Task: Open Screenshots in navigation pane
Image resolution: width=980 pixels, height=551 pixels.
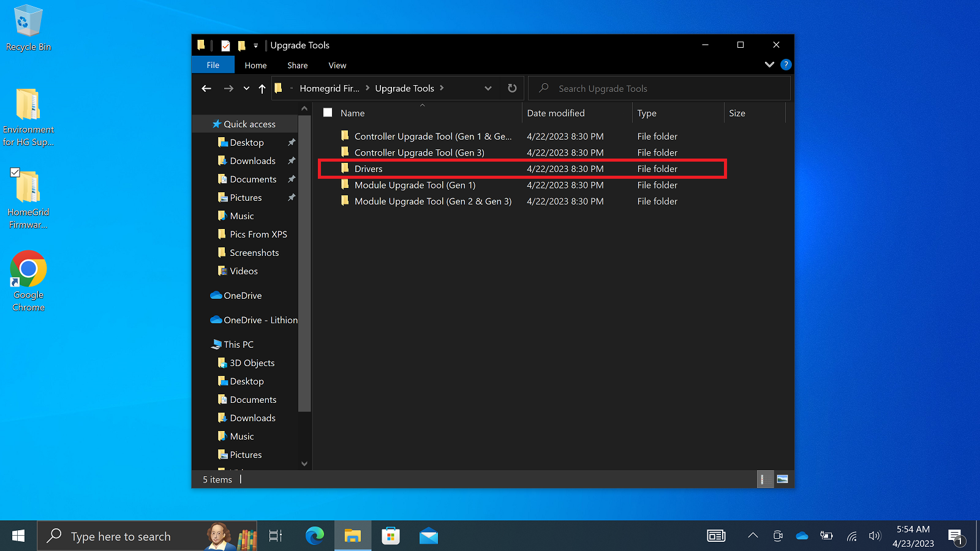Action: tap(254, 253)
